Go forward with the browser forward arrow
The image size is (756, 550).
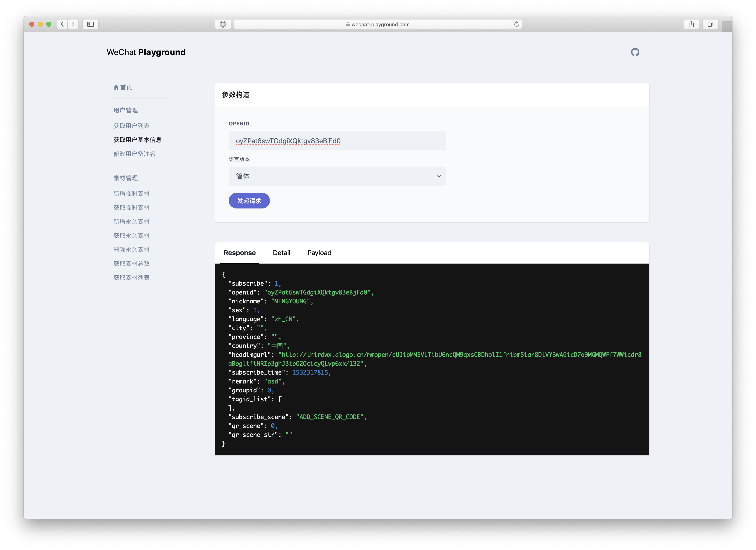73,24
